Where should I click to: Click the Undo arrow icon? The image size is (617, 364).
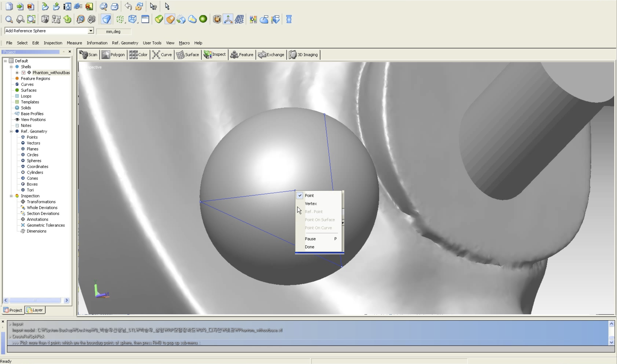coord(128,6)
